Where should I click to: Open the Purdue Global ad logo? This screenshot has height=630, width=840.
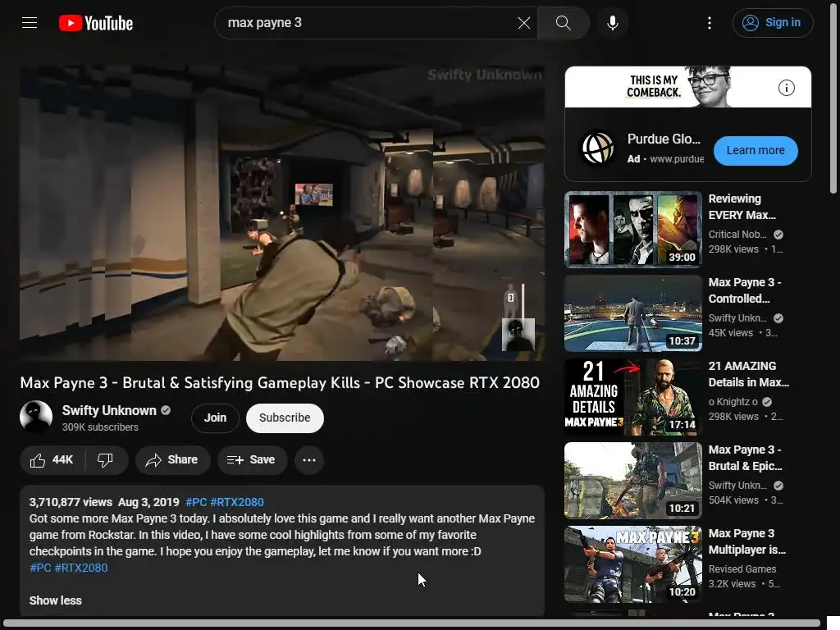pyautogui.click(x=598, y=148)
